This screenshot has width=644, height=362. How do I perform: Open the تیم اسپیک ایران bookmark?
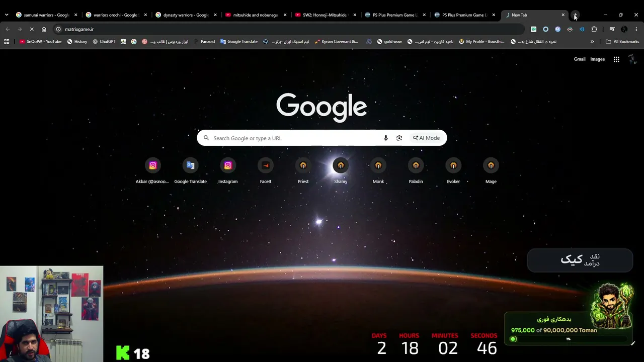286,42
